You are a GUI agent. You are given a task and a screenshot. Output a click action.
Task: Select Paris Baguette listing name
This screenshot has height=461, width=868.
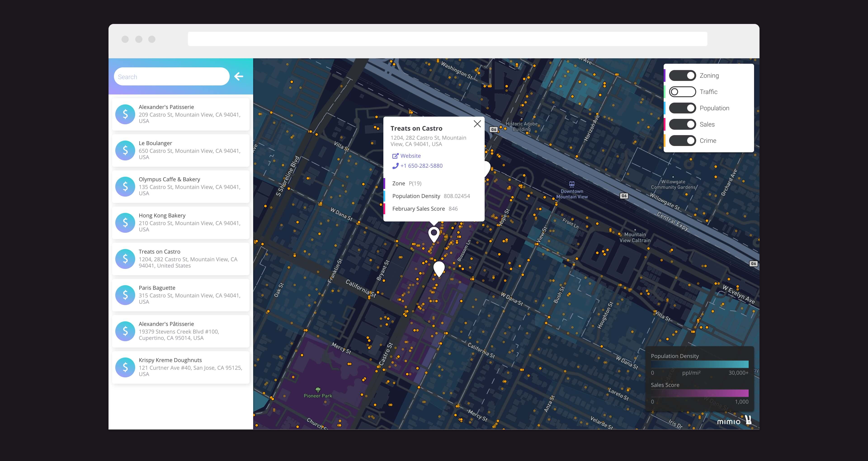157,288
